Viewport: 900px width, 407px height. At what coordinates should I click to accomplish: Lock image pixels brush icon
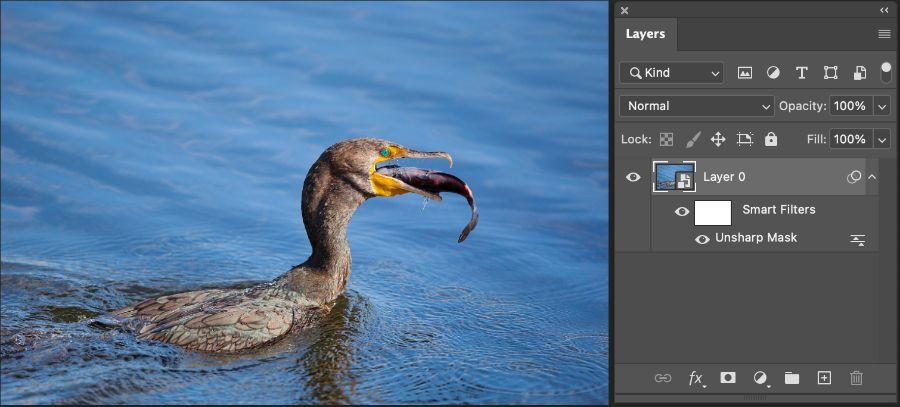(x=693, y=139)
